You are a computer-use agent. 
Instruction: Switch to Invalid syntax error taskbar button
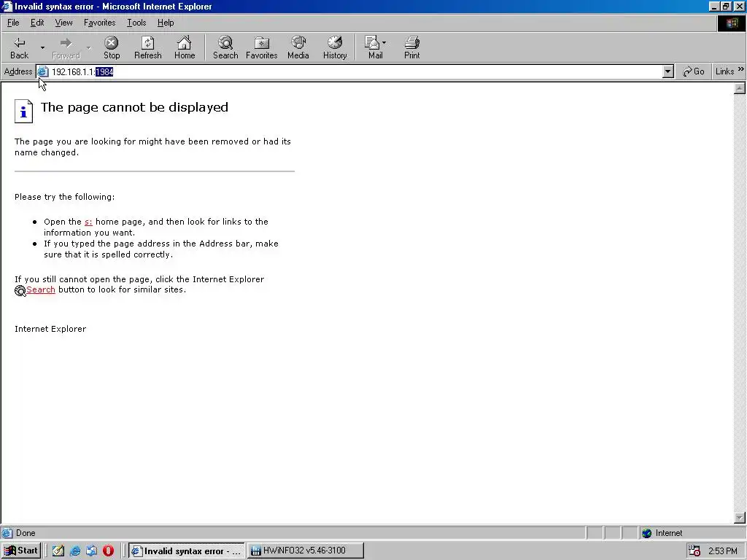coord(186,551)
